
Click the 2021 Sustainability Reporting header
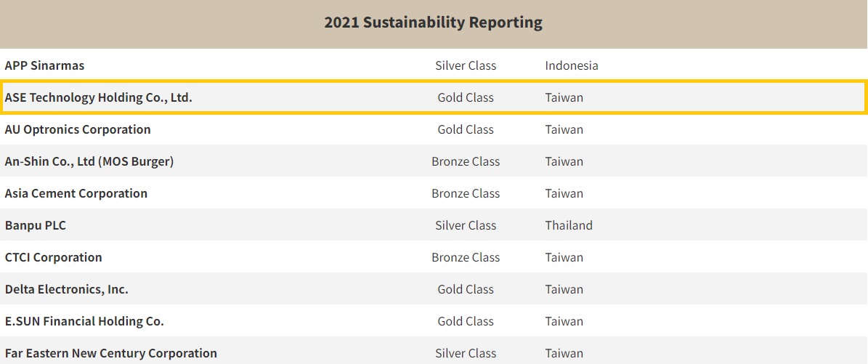(433, 23)
